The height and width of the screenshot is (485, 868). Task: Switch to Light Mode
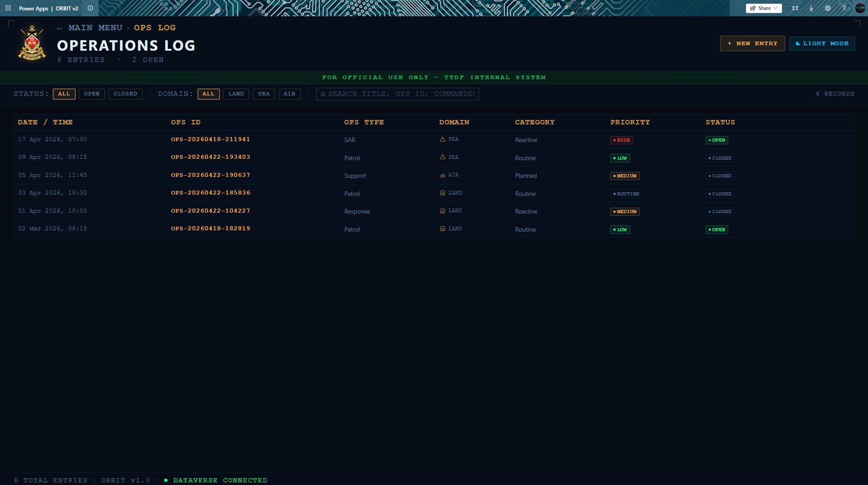pyautogui.click(x=821, y=43)
